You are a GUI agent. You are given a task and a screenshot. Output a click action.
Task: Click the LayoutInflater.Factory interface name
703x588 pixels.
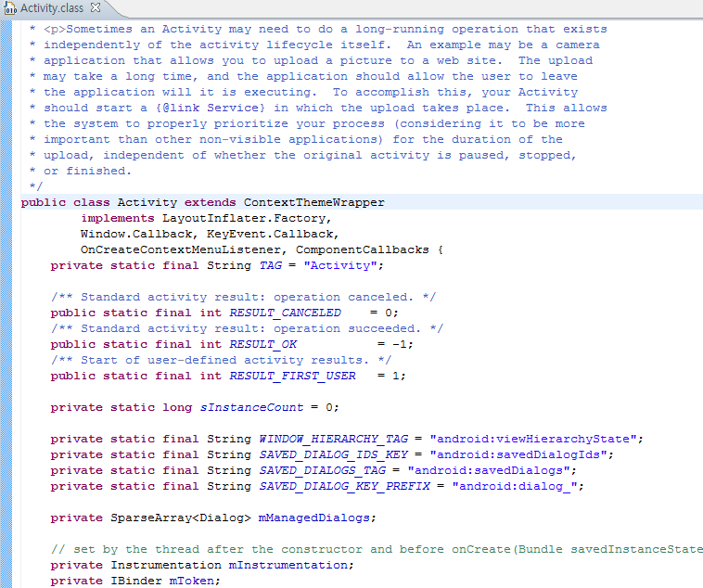[244, 218]
